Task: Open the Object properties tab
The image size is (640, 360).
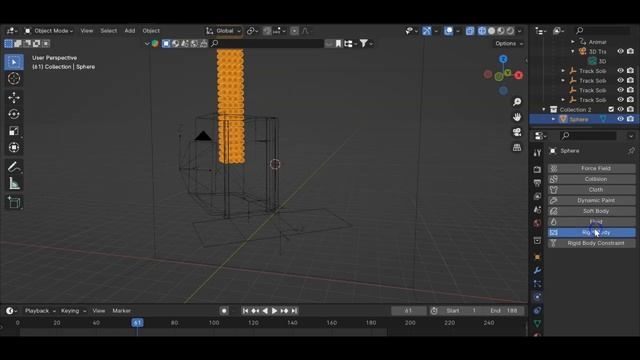Action: [x=537, y=257]
